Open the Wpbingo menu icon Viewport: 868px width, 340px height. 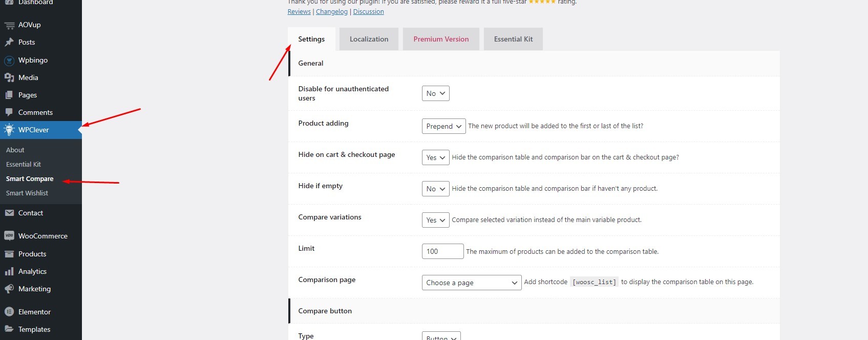(x=9, y=61)
